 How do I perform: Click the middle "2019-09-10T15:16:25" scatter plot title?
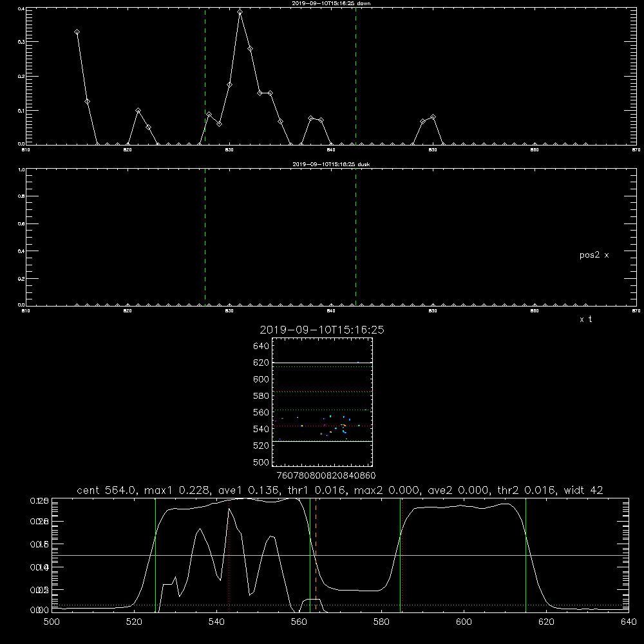click(x=322, y=330)
